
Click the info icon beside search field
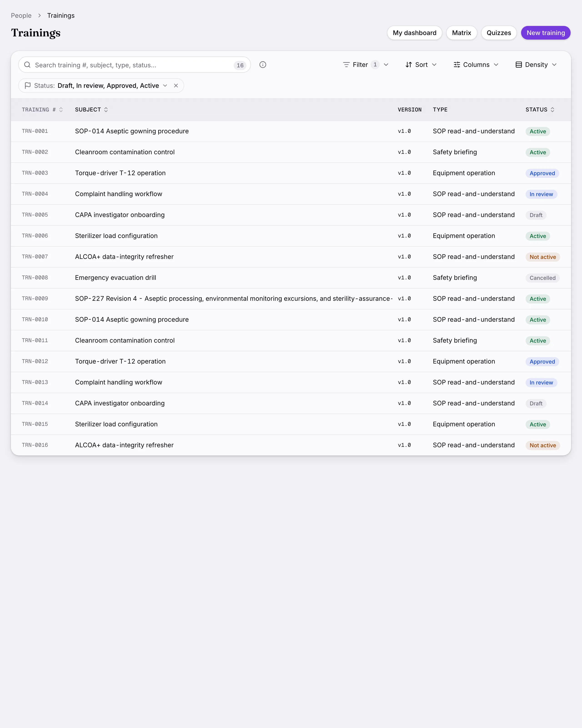coord(263,64)
